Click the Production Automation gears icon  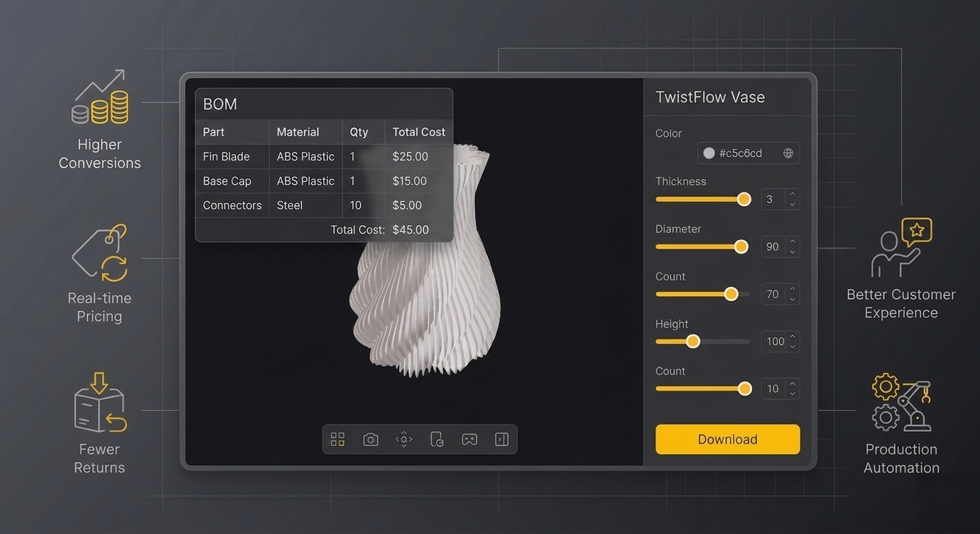(900, 403)
